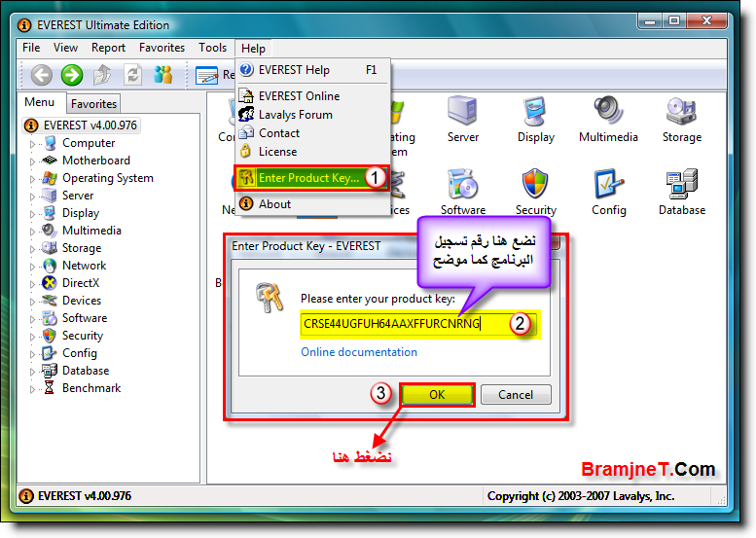Open the Server category icon

coord(462,111)
